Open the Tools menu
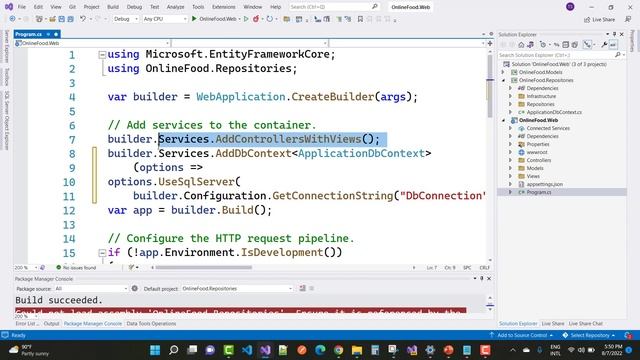Viewport: 640px width, 360px height. click(198, 7)
